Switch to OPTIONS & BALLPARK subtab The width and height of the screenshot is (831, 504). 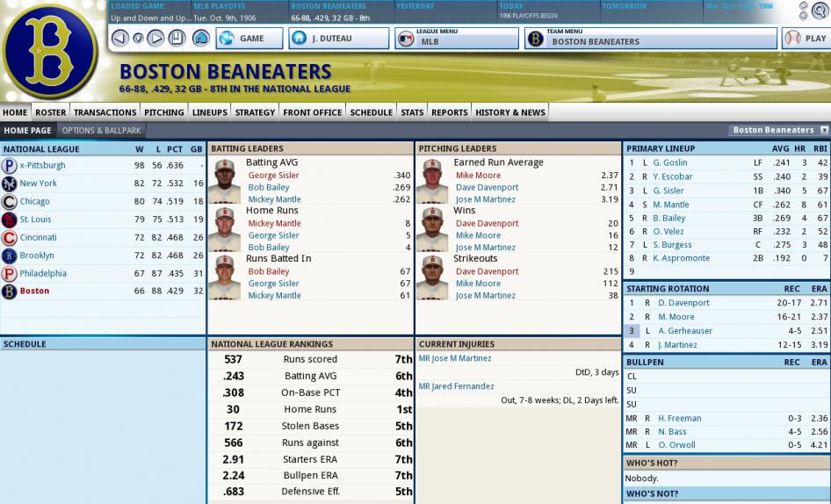[101, 130]
